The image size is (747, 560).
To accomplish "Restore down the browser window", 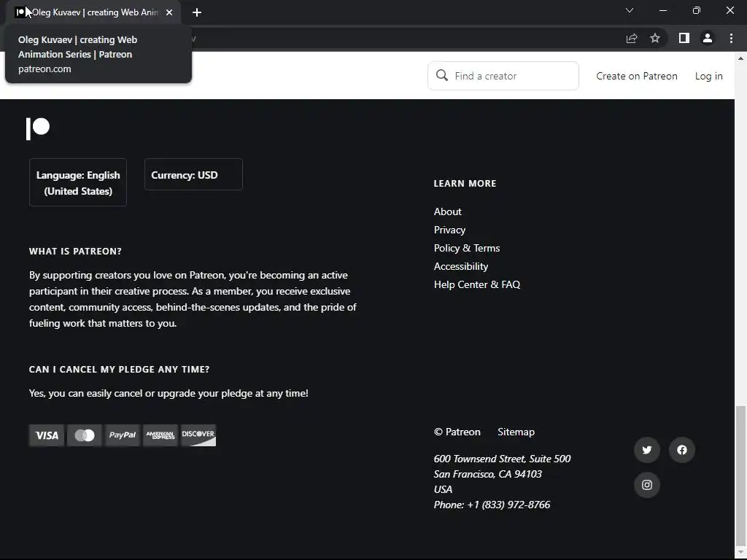I will [697, 10].
